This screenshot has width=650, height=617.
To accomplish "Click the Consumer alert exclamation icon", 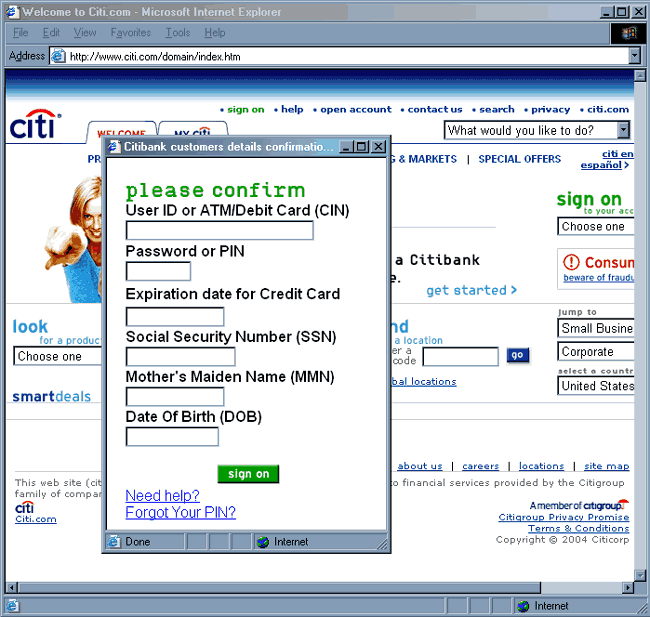I will point(571,262).
